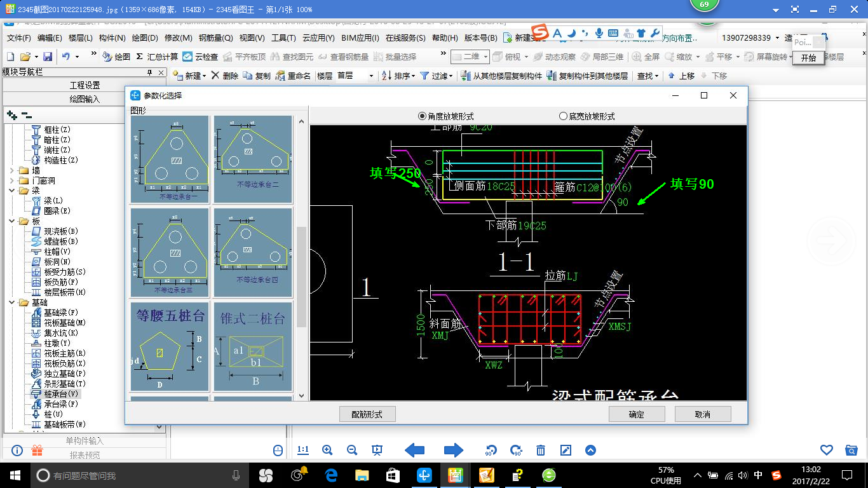This screenshot has width=868, height=488.
Task: Click the save disk toolbar icon
Action: [48, 57]
